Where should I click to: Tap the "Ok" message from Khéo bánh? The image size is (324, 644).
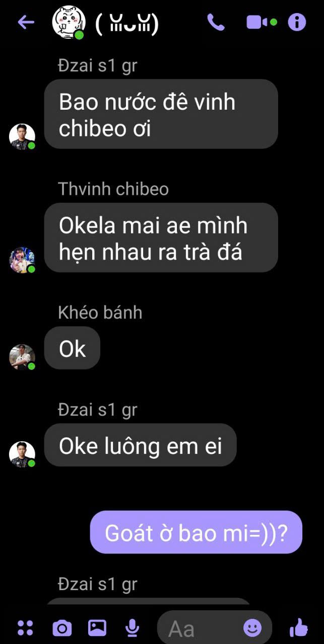point(72,348)
